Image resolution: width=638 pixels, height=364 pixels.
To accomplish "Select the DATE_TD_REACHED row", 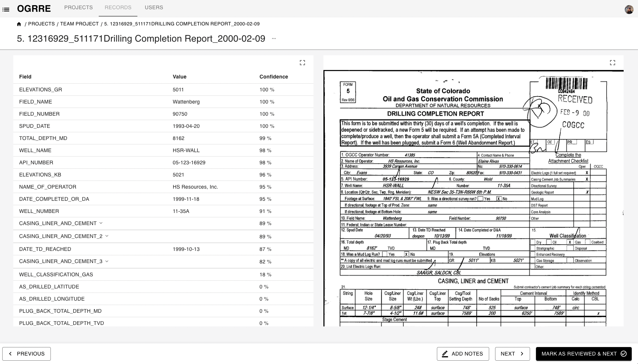I will (x=163, y=249).
